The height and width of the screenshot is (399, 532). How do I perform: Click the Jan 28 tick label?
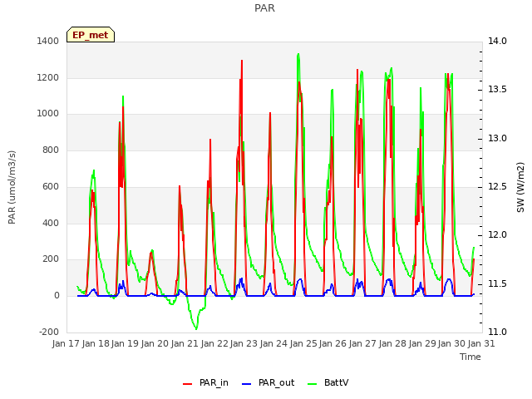(x=392, y=343)
